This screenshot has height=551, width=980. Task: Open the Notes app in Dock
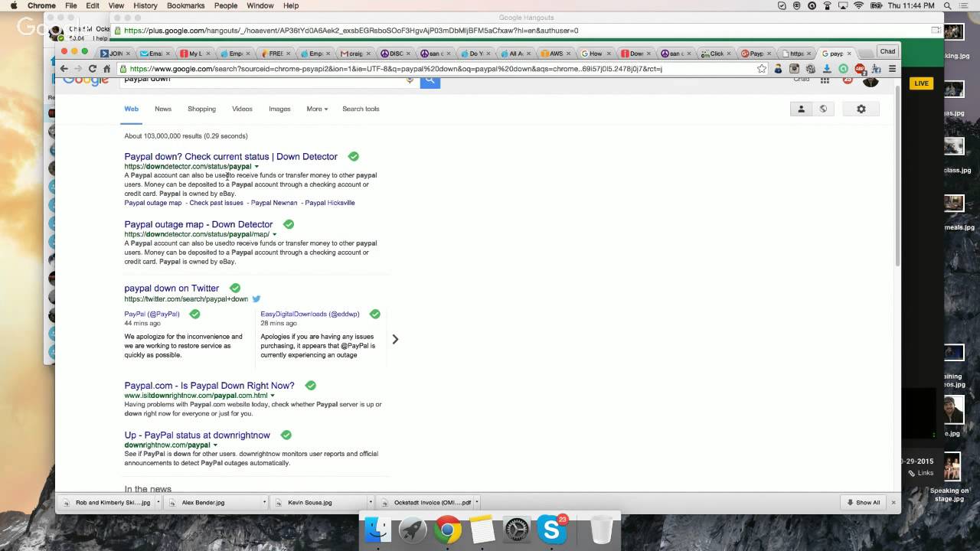click(x=482, y=530)
